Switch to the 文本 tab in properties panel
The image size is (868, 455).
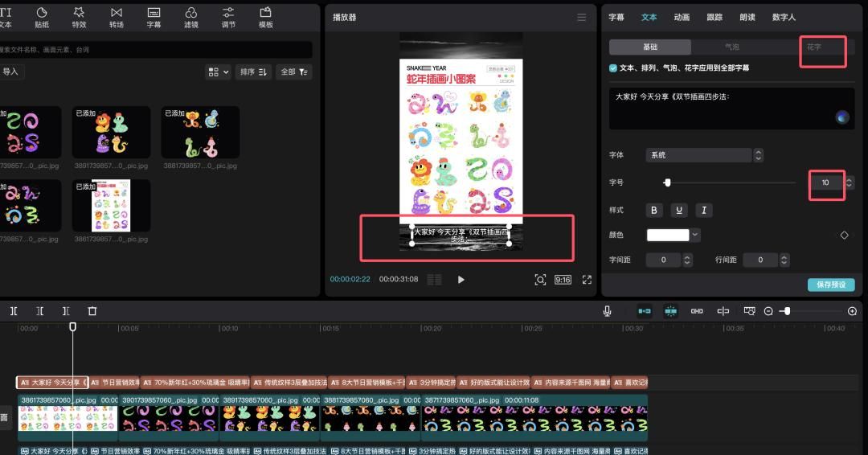click(x=649, y=17)
